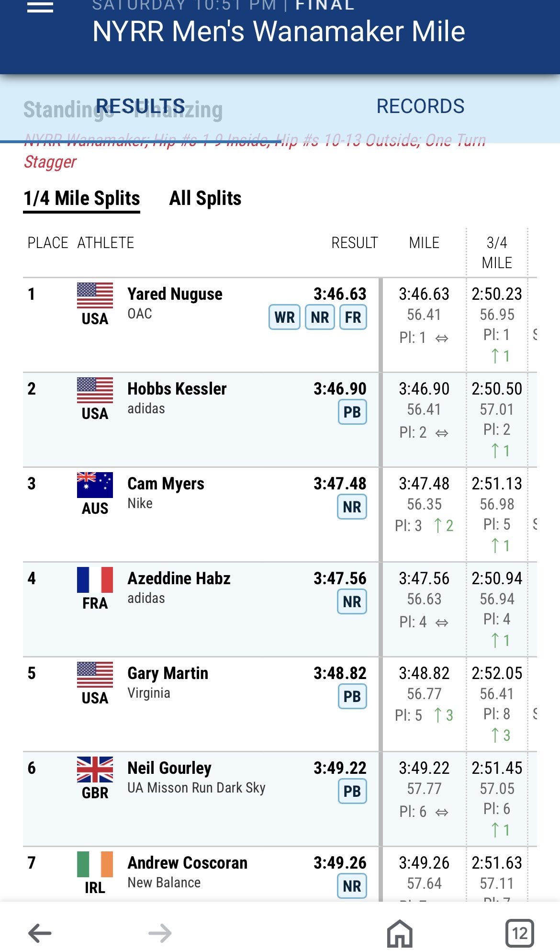The width and height of the screenshot is (560, 951).
Task: Open Neil Gourley athlete link
Action: point(169,768)
